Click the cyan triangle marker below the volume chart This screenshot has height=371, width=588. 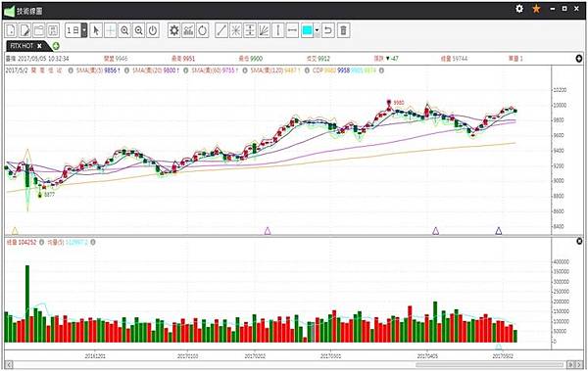[x=499, y=347]
